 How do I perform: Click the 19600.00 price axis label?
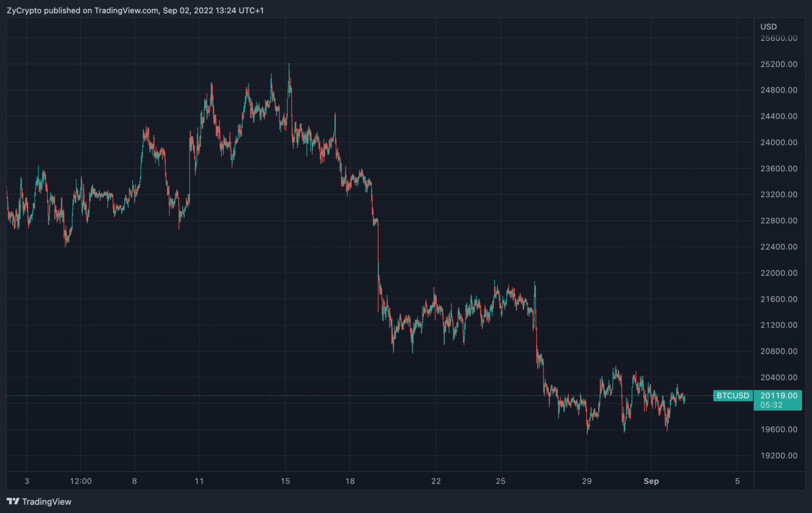(x=779, y=430)
